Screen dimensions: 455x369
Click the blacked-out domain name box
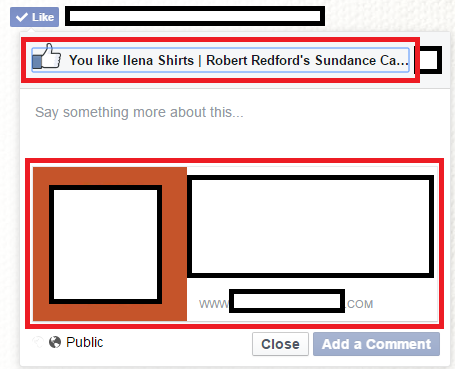287,301
